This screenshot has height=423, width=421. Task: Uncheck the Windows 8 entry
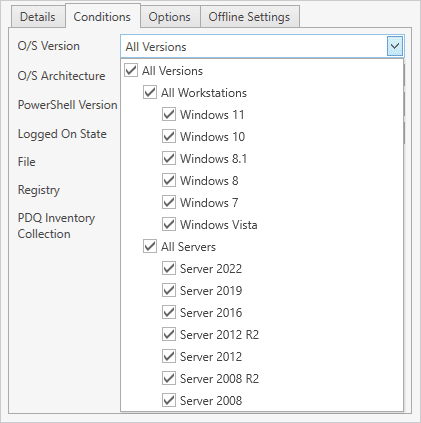[169, 180]
